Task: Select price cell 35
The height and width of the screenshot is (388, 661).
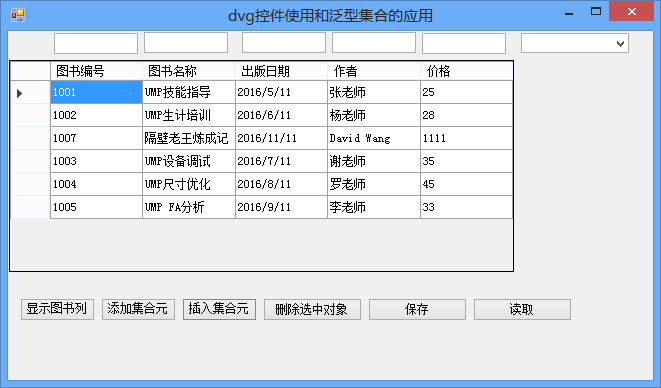Action: click(467, 161)
